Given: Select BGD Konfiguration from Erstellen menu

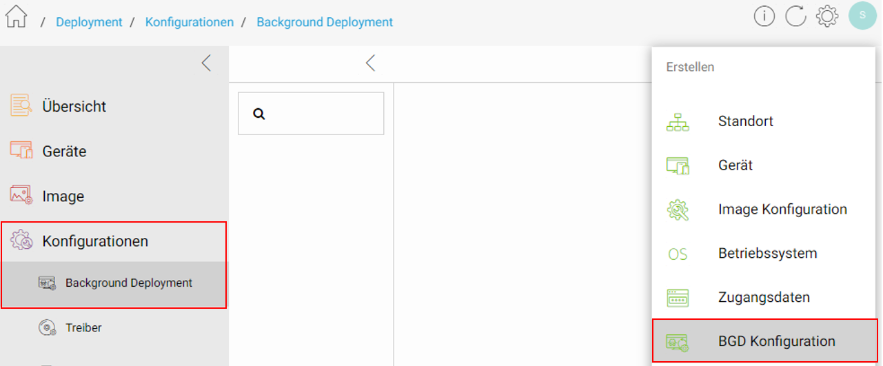Looking at the screenshot, I should (764, 341).
